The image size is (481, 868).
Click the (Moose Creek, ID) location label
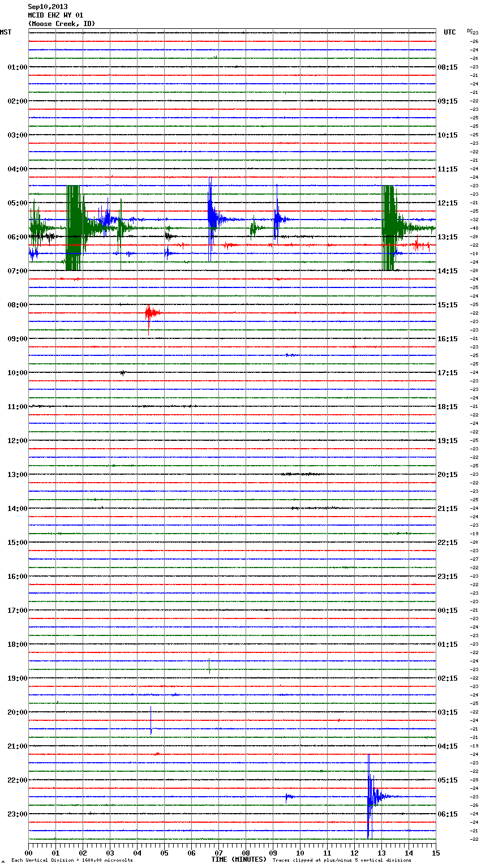click(x=62, y=24)
